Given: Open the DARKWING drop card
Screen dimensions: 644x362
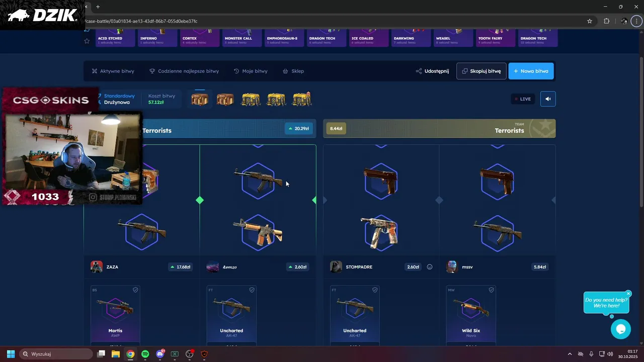Looking at the screenshot, I should 412,38.
